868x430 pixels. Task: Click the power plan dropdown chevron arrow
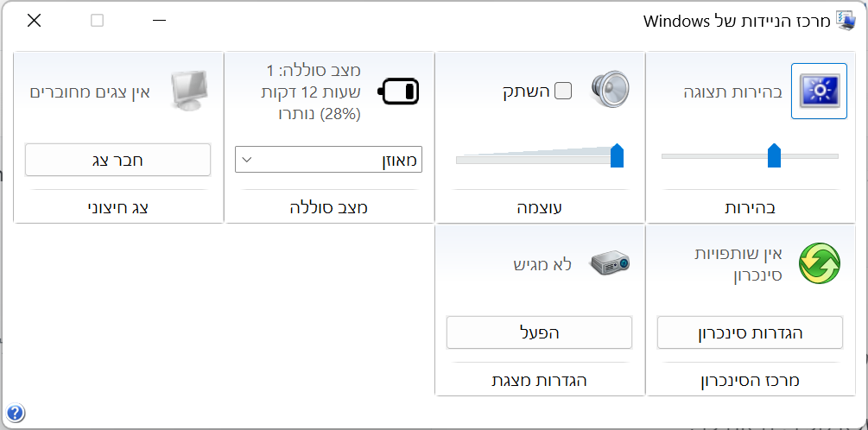[248, 160]
